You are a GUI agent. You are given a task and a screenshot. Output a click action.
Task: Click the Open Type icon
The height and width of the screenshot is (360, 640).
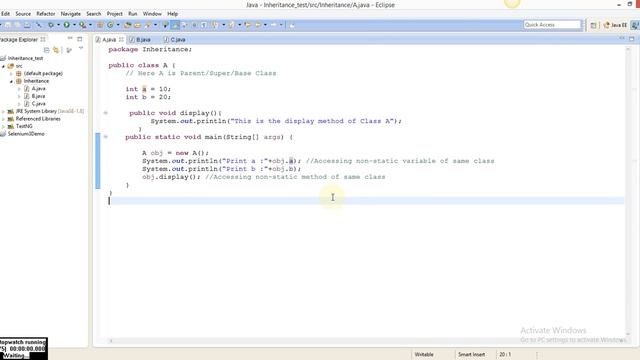pyautogui.click(x=127, y=25)
